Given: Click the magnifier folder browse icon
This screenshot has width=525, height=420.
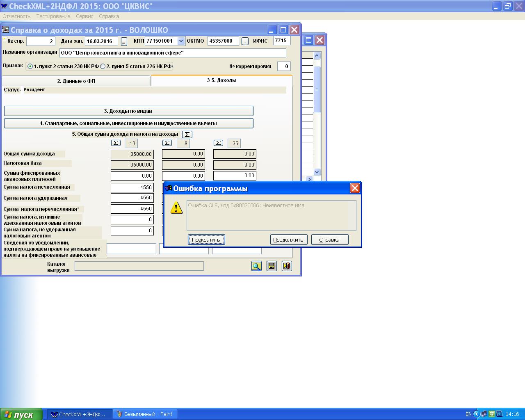Looking at the screenshot, I should point(256,266).
